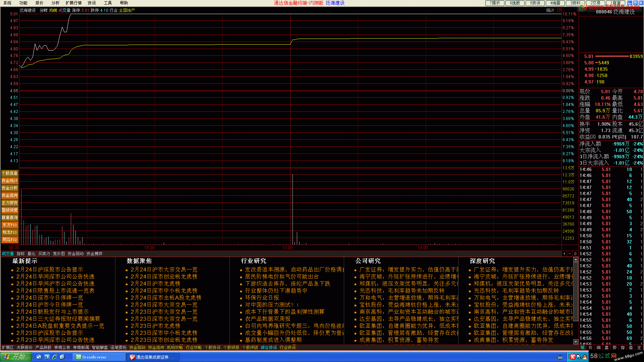Click the plus button right of indicator tabs

(x=565, y=254)
